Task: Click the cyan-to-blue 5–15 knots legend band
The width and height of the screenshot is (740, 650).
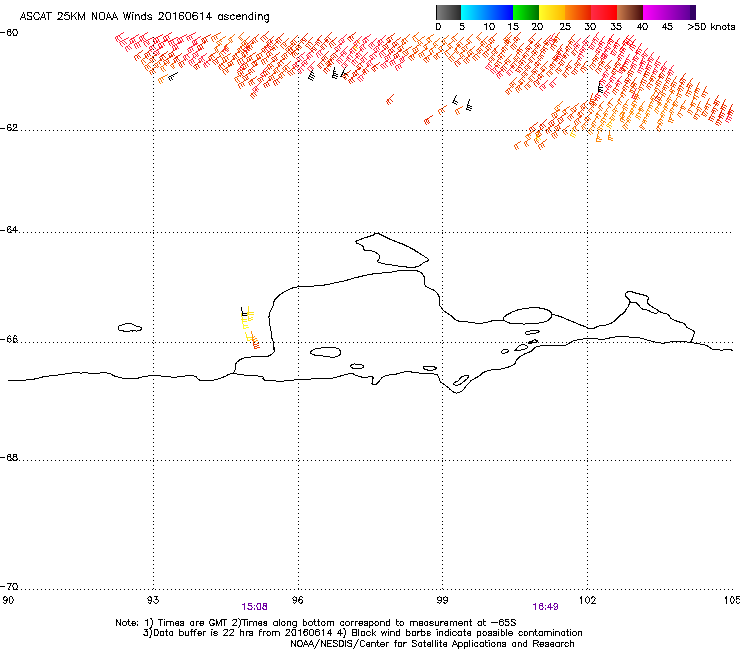Action: (x=487, y=12)
